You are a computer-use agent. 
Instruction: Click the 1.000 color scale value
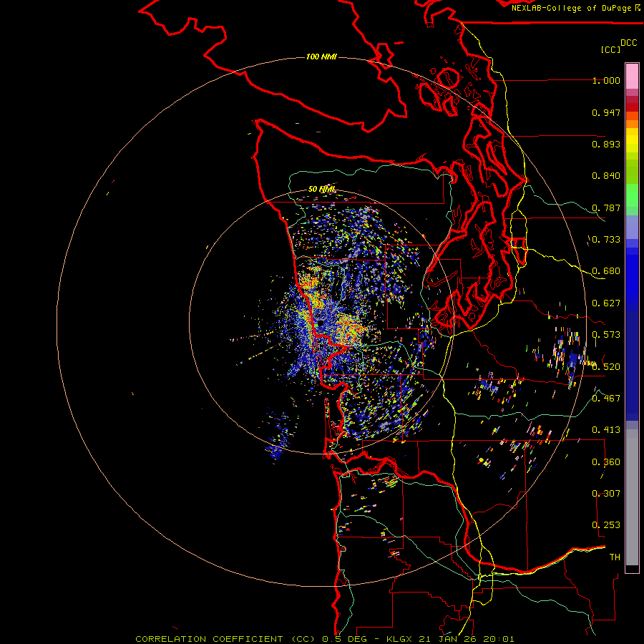point(606,81)
